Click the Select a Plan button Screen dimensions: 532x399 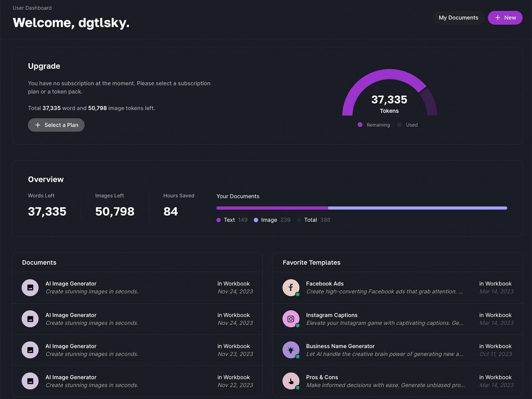56,125
